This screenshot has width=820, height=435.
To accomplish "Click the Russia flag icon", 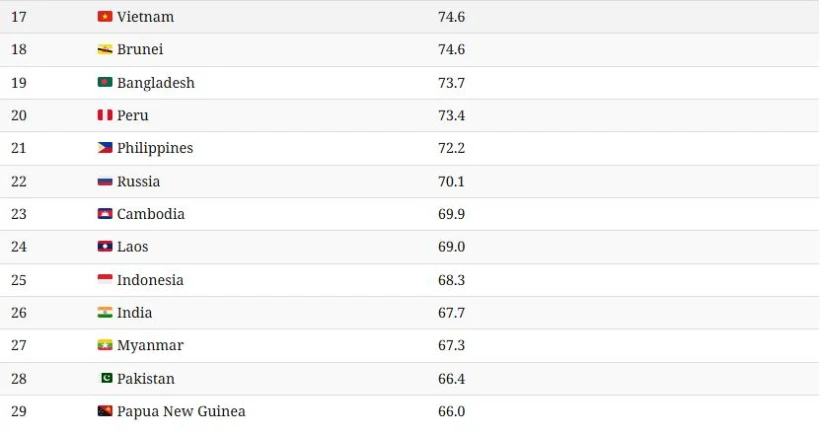I will [105, 182].
